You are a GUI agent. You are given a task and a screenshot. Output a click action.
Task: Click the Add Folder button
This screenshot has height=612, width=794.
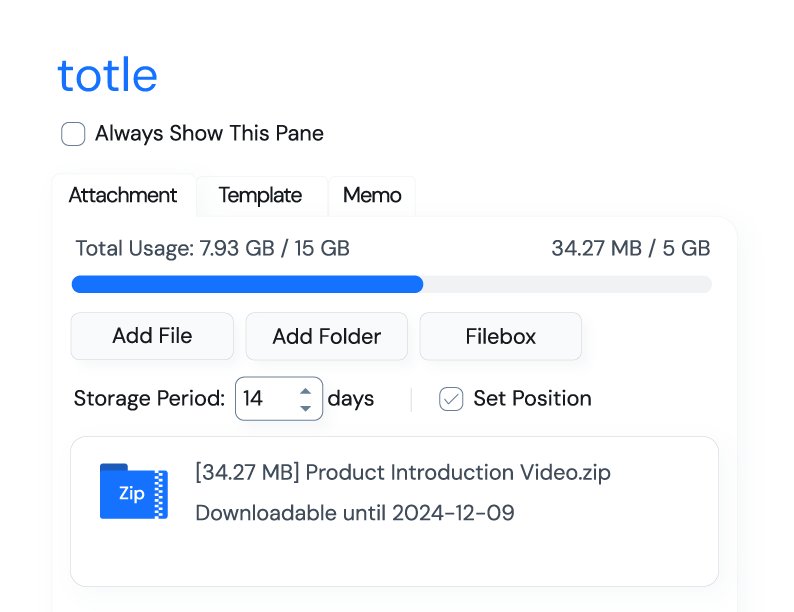pyautogui.click(x=326, y=337)
